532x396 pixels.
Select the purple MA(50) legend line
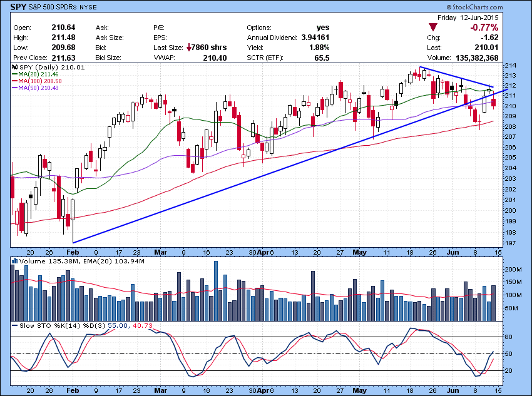[x=15, y=88]
